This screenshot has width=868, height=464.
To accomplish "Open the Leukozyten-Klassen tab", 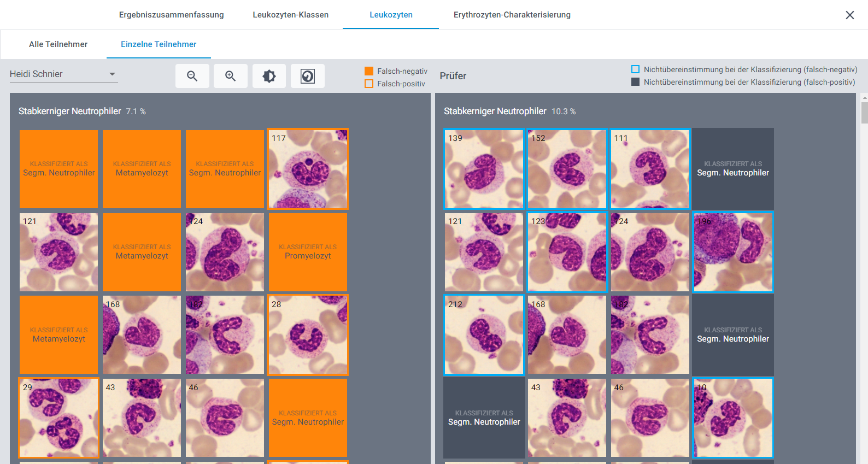I will [x=290, y=15].
